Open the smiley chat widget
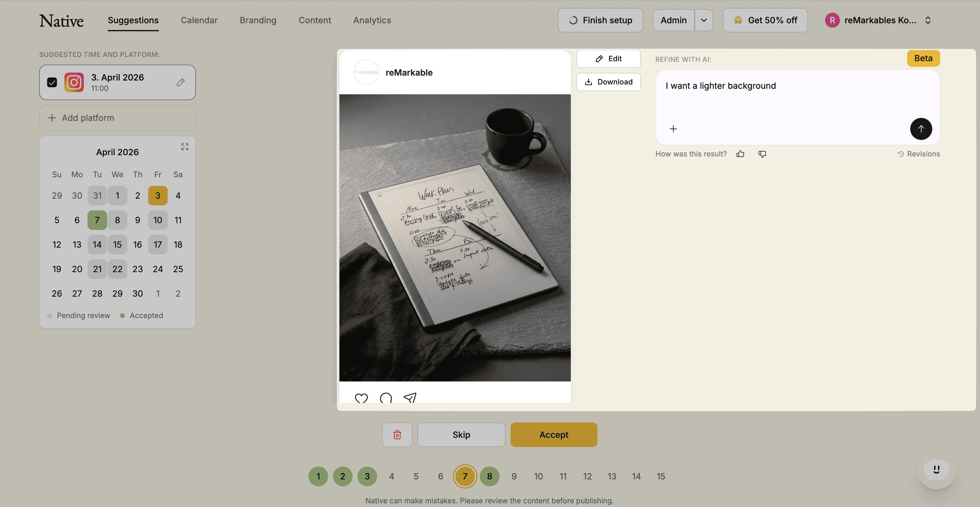 pos(936,469)
